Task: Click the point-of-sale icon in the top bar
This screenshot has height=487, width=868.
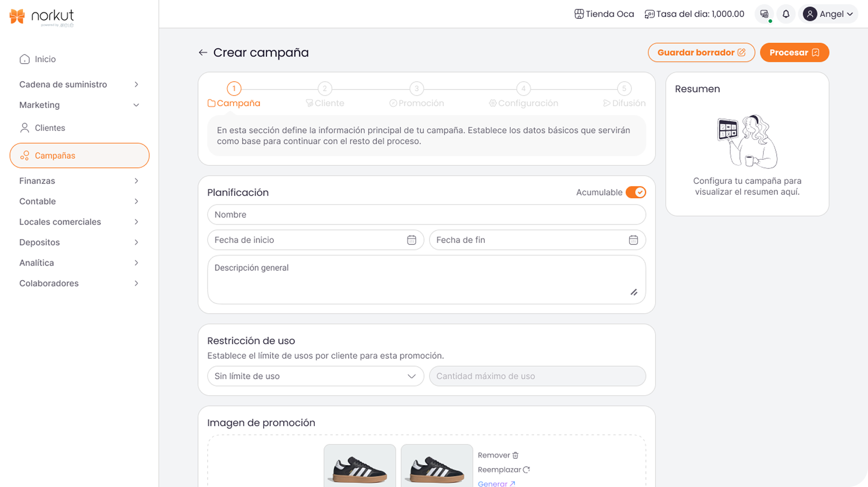Action: pos(764,14)
